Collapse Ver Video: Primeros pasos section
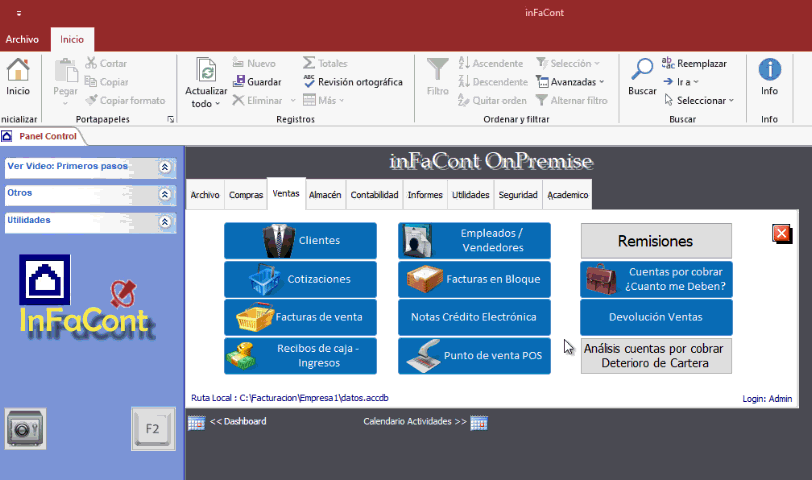Screen dimensions: 812x480 [165, 167]
